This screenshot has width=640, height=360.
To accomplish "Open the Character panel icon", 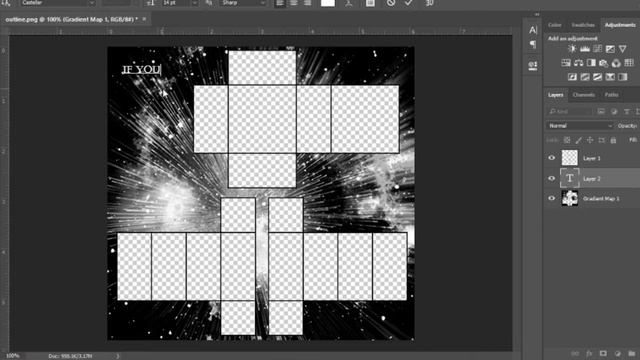I will click(x=533, y=30).
